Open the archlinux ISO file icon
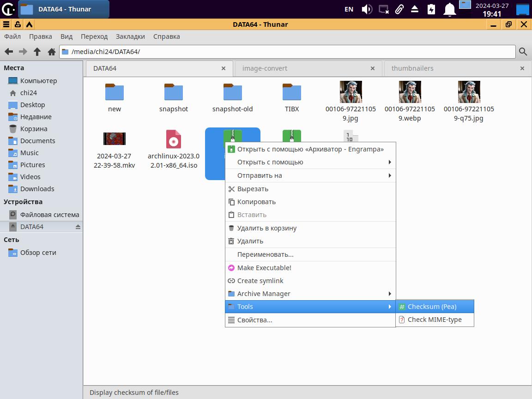Image resolution: width=532 pixels, height=399 pixels. 174,139
